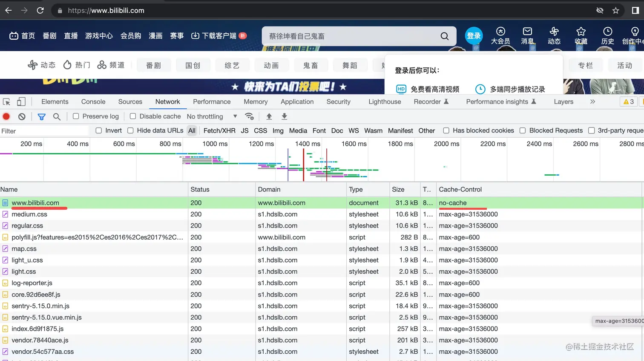Select the vendor.78440ace.js request row

point(322,340)
